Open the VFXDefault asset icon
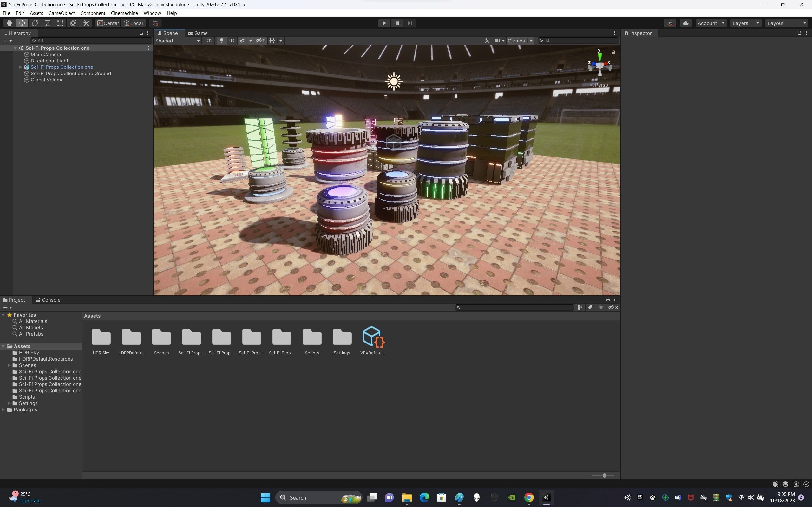Viewport: 812px width, 507px height. point(372,337)
